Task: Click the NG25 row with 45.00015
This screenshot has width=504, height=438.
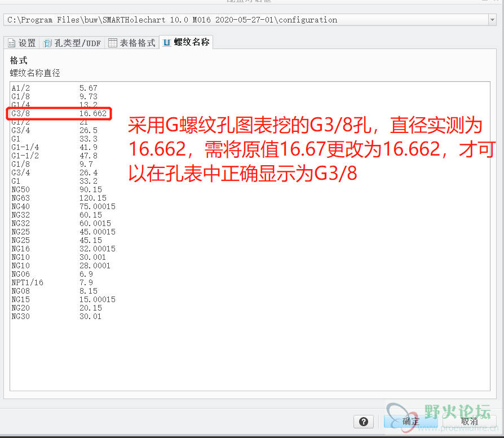Action: point(63,232)
